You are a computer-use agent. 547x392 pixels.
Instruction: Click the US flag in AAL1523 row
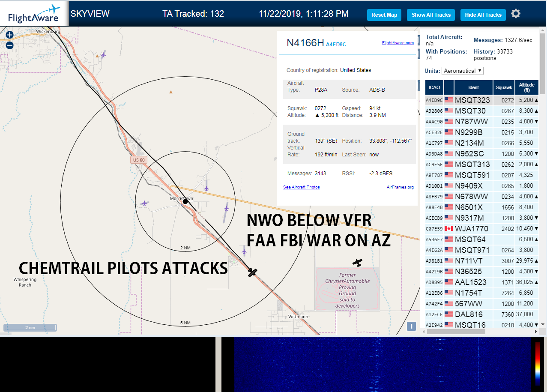point(449,282)
